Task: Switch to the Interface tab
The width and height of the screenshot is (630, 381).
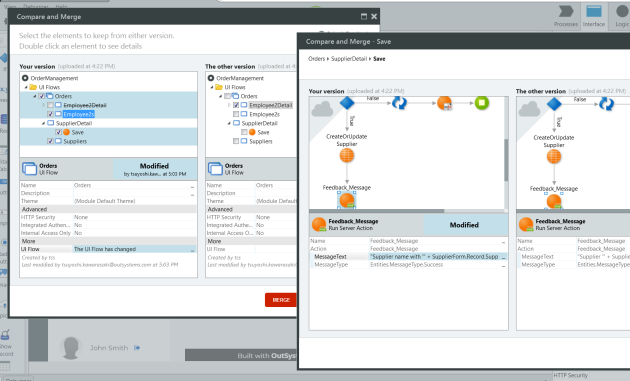Action: click(x=594, y=16)
